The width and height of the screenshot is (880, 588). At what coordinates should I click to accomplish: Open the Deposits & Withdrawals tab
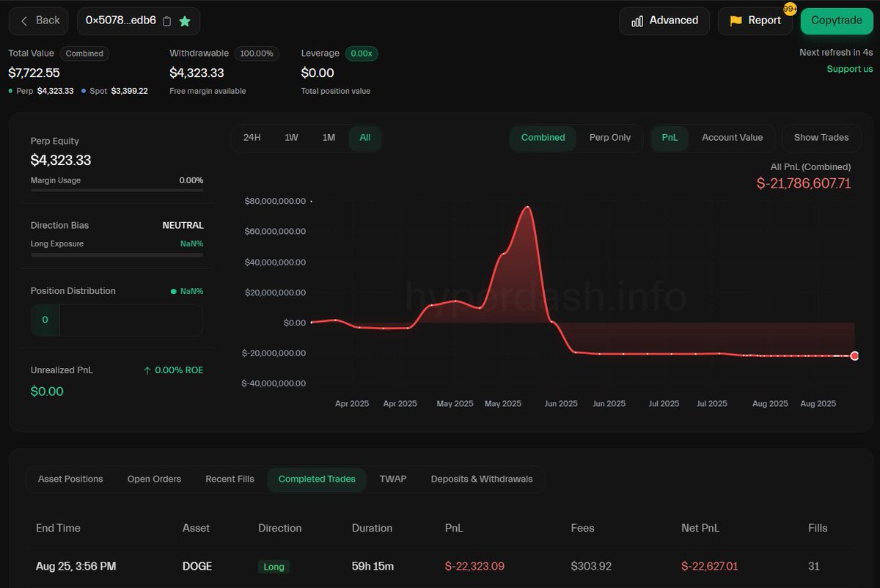click(482, 479)
